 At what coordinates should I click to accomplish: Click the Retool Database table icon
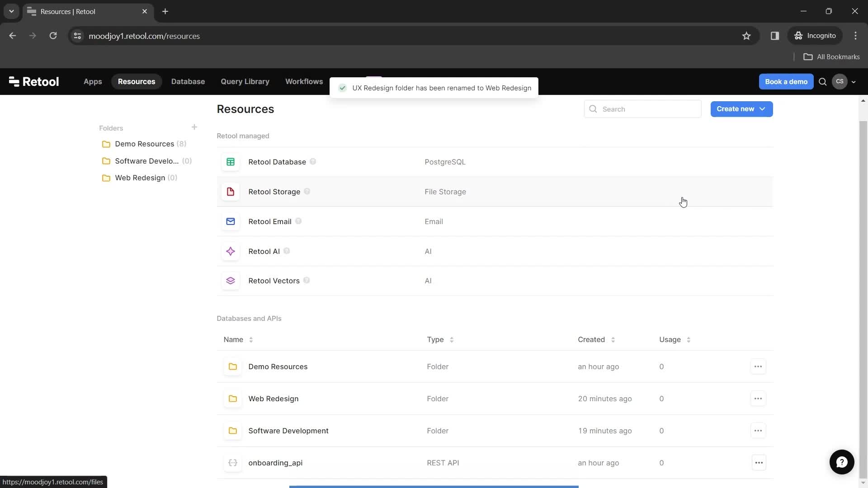(231, 162)
